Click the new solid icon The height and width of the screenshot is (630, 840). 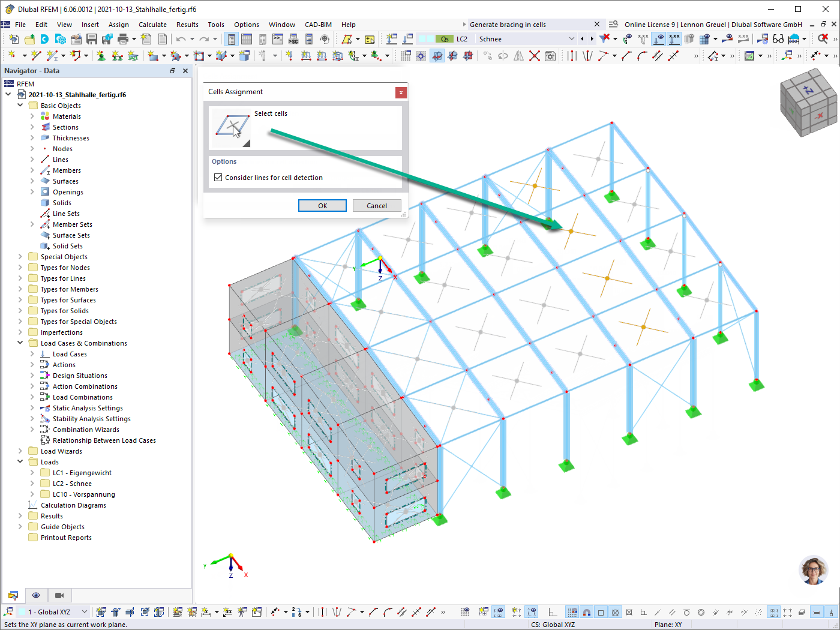pos(244,56)
